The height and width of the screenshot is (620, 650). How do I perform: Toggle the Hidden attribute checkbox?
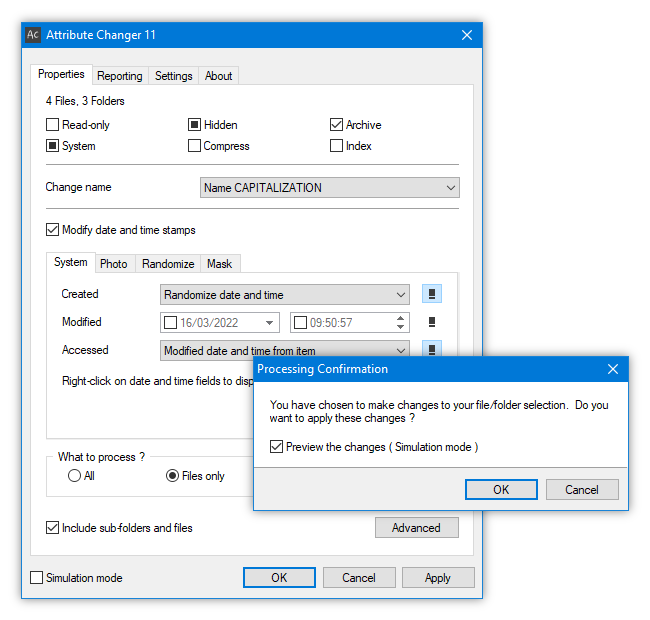tap(194, 124)
